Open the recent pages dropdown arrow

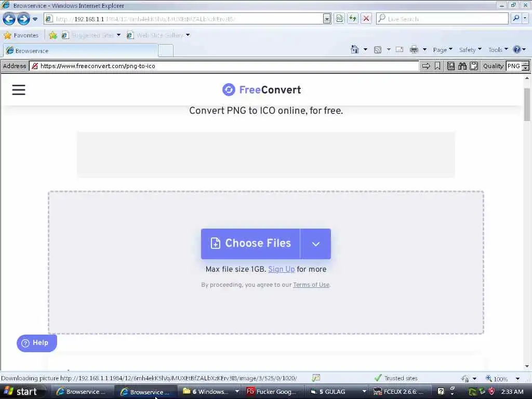click(35, 19)
